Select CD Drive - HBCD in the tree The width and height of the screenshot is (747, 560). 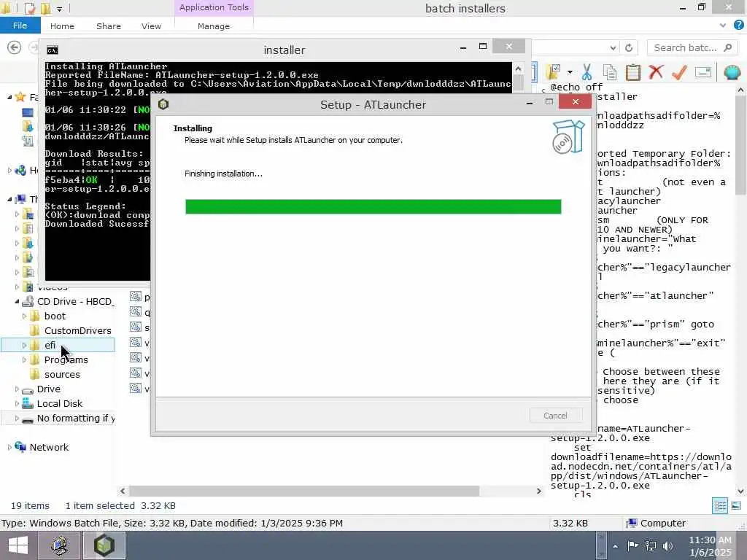tap(75, 301)
